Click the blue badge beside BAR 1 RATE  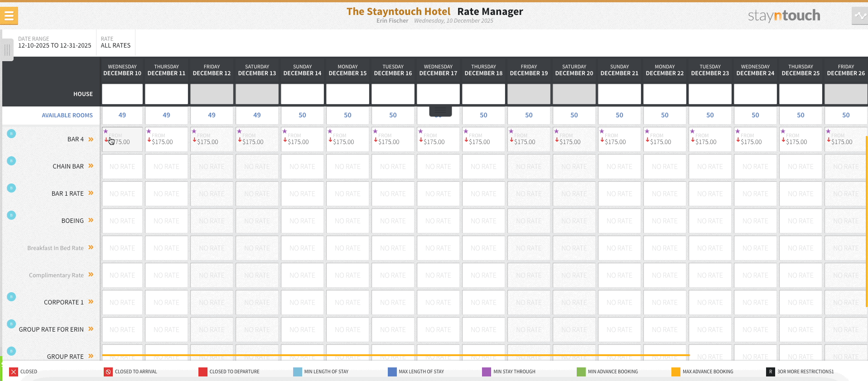pyautogui.click(x=11, y=188)
